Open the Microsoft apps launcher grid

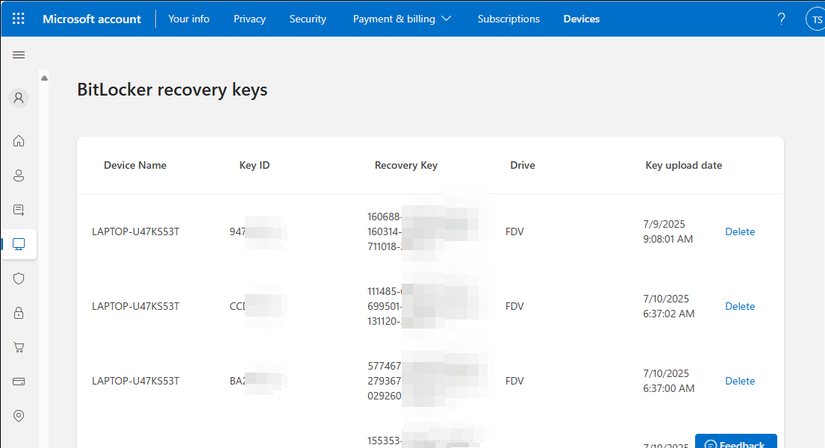[x=18, y=19]
